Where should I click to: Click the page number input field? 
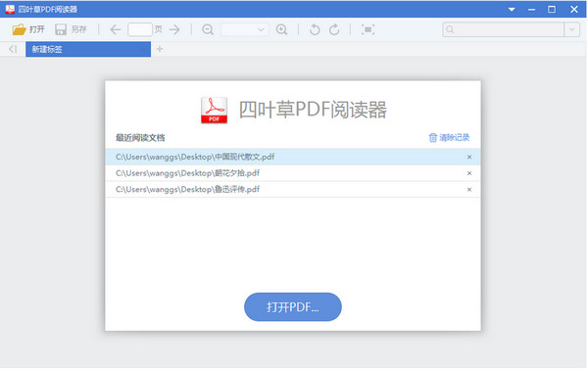pos(140,29)
